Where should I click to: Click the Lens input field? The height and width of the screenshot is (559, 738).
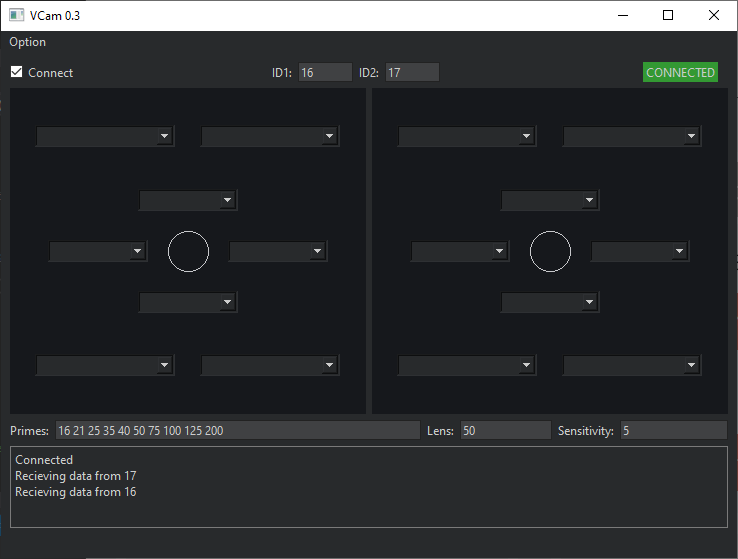(x=505, y=431)
